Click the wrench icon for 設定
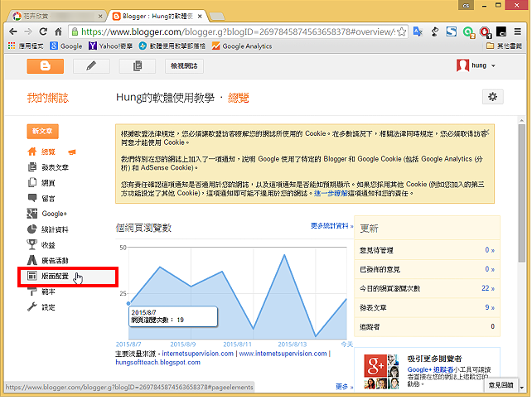 click(31, 307)
